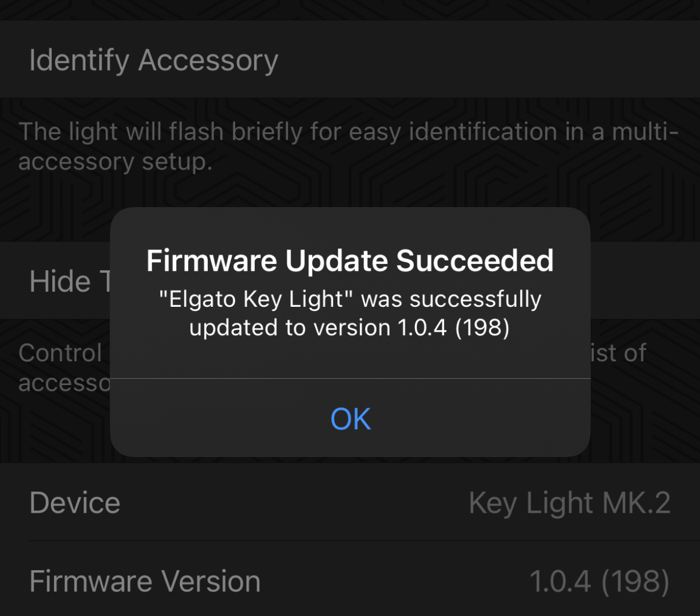Select the Firmware Version row label

[x=145, y=581]
